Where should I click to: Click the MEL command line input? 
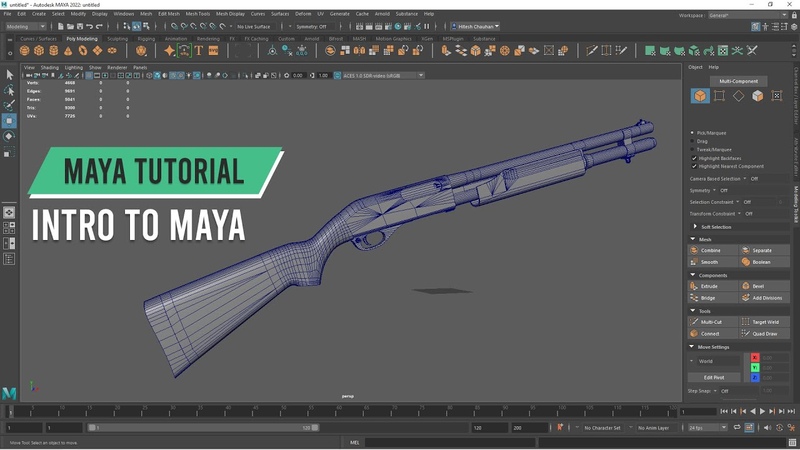(450, 442)
